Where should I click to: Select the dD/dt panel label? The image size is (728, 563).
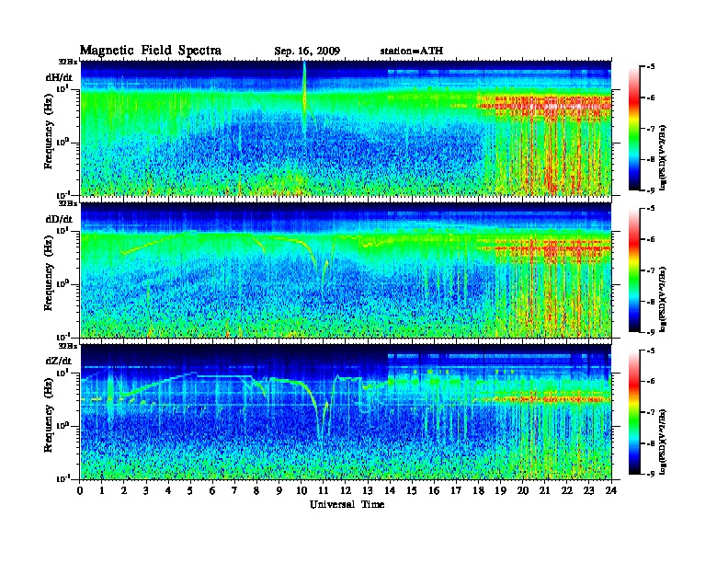coord(59,219)
